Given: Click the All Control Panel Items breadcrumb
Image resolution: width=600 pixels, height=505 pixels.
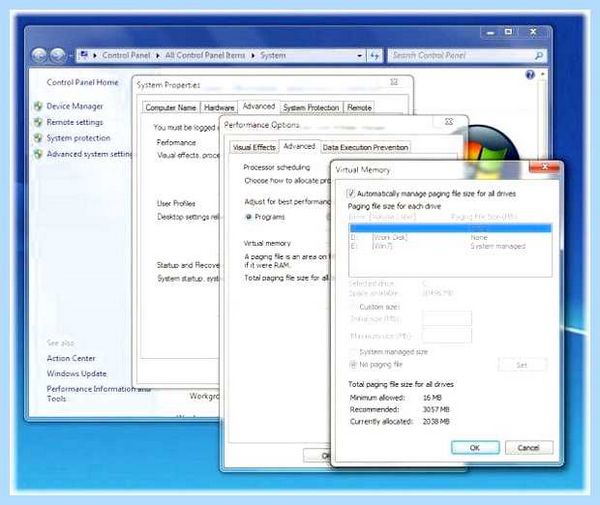Looking at the screenshot, I should (x=205, y=55).
